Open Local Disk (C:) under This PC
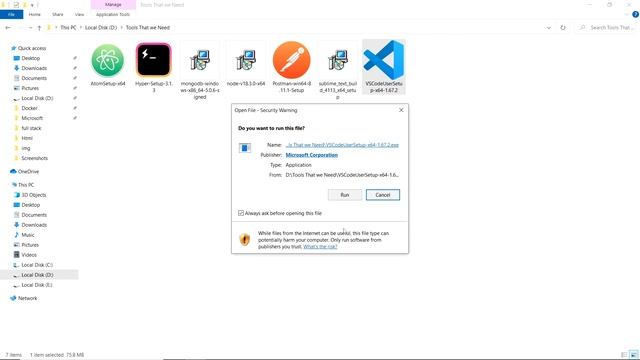This screenshot has height=360, width=640. [x=37, y=265]
